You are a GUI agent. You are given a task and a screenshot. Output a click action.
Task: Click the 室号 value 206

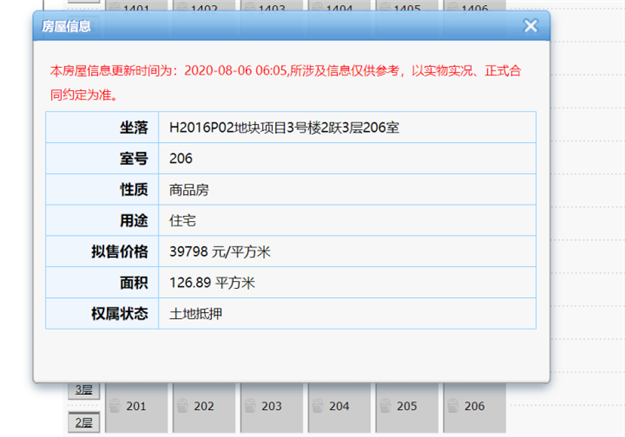(x=181, y=159)
